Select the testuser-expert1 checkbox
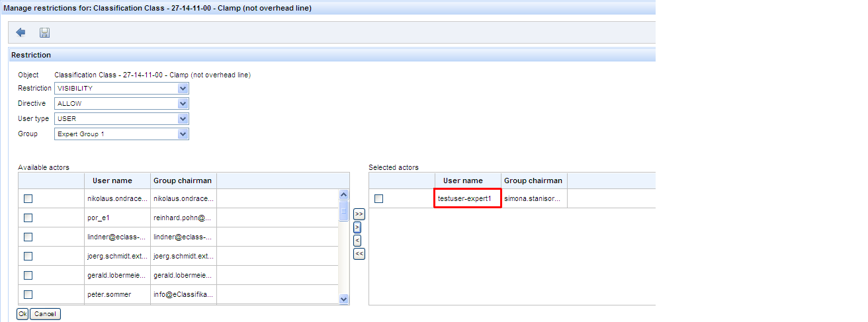This screenshot has width=868, height=322. [378, 198]
